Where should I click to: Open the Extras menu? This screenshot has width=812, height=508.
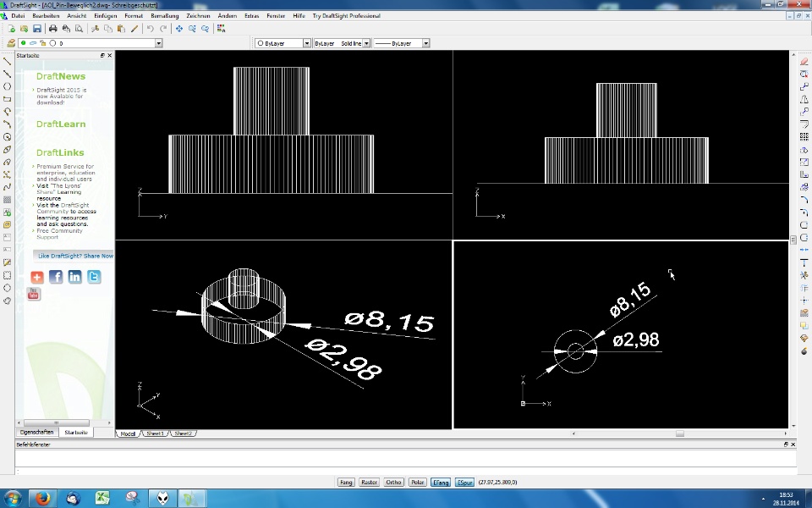point(252,15)
